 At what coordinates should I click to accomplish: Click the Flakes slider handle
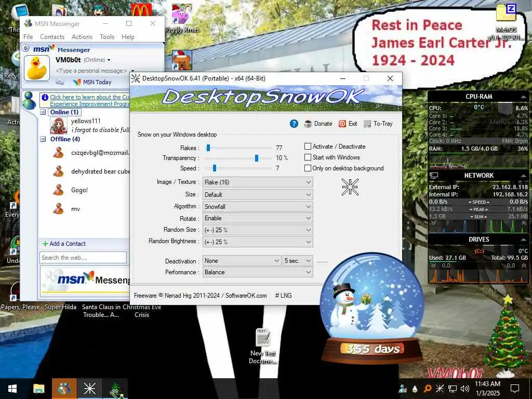click(208, 148)
